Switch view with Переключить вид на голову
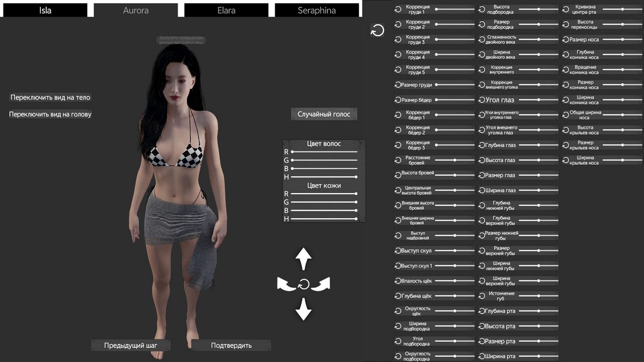The width and height of the screenshot is (644, 362). pyautogui.click(x=50, y=114)
